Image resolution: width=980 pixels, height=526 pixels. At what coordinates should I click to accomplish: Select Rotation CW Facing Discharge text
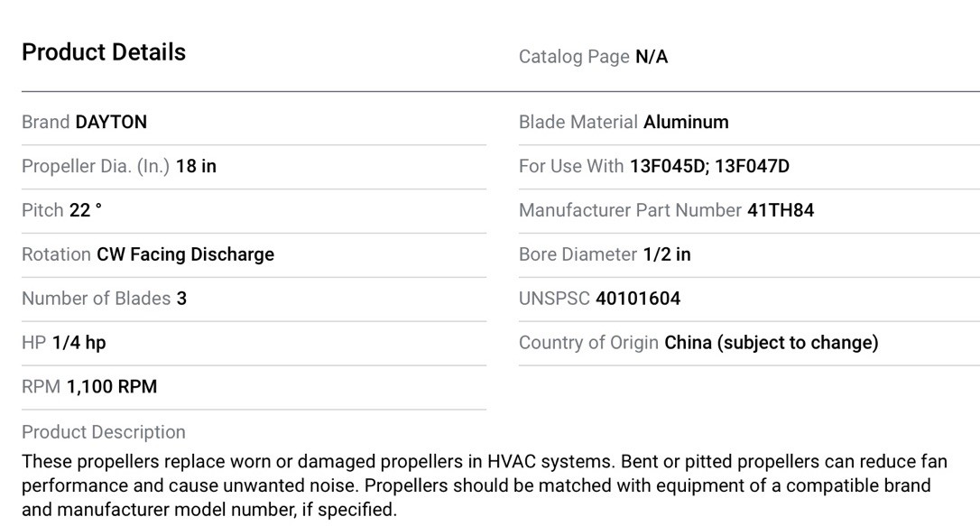click(x=186, y=254)
